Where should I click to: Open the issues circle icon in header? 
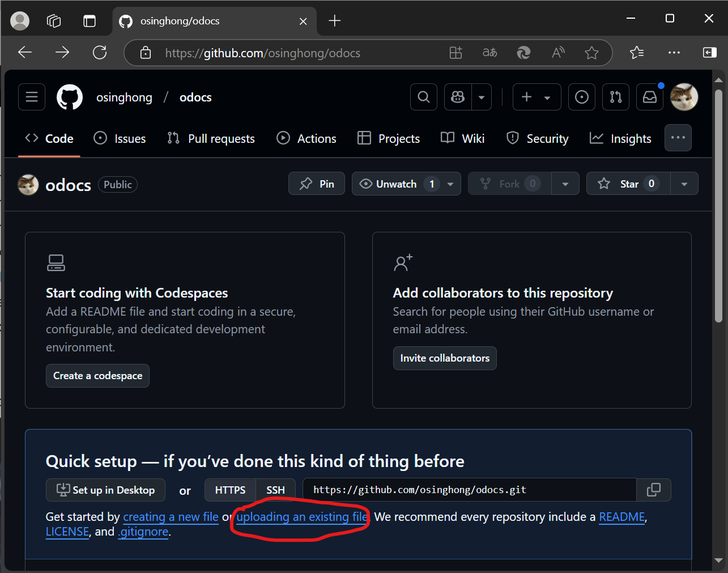pyautogui.click(x=581, y=97)
